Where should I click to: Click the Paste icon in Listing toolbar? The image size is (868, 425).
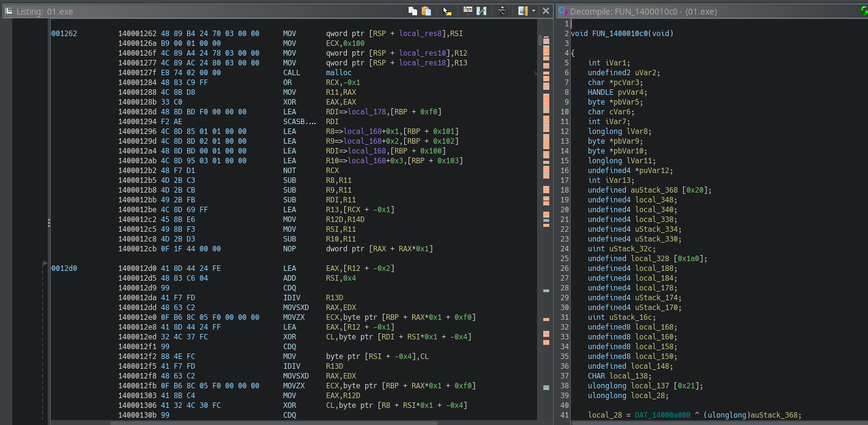pos(426,11)
